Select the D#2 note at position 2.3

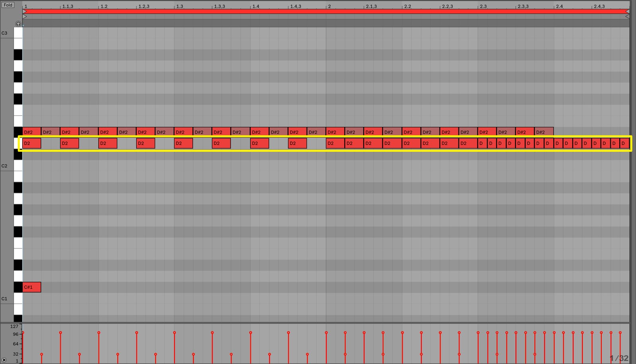(x=487, y=132)
